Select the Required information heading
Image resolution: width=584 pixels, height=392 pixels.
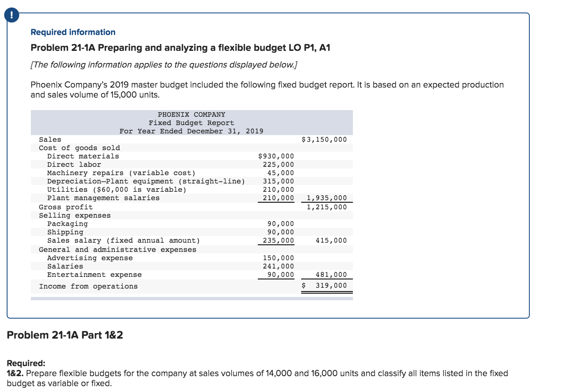[x=73, y=32]
